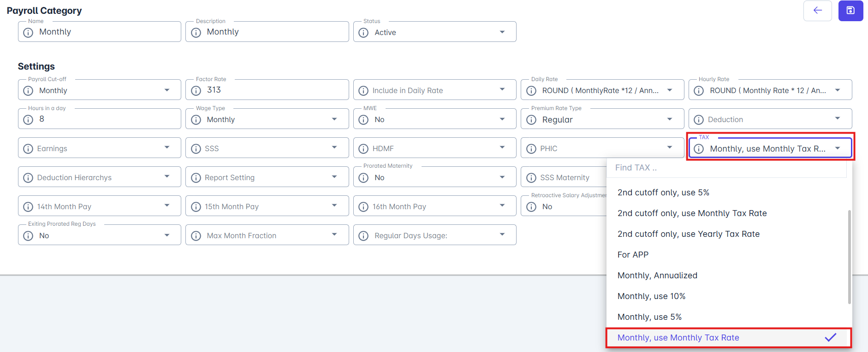Select 'Monthly, Annualized' tax option
868x352 pixels.
click(657, 276)
